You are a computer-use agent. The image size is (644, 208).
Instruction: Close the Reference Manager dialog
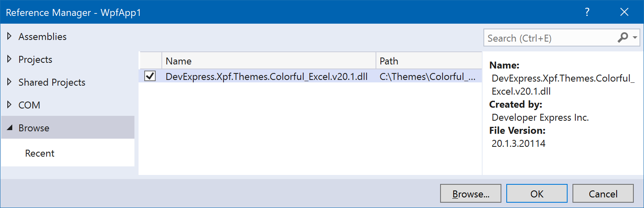(624, 12)
